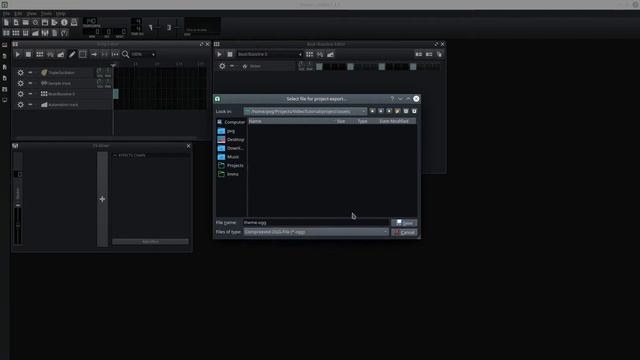Show Project Notes toolbar icon
Screen dimensions: 640x360
[55, 33]
